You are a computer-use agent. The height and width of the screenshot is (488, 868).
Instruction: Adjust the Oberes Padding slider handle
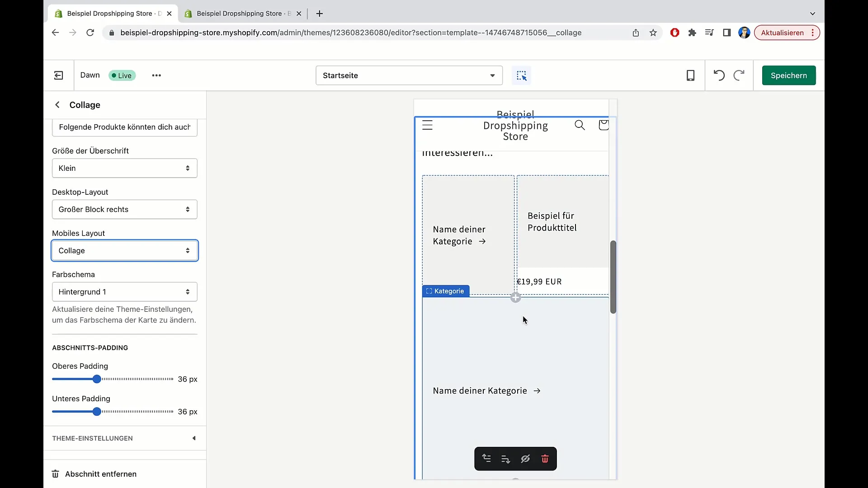97,379
